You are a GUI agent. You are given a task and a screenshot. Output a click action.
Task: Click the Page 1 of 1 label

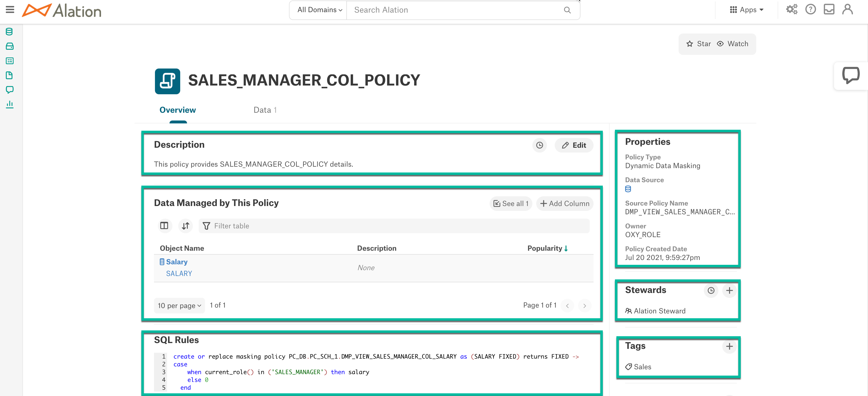point(539,305)
